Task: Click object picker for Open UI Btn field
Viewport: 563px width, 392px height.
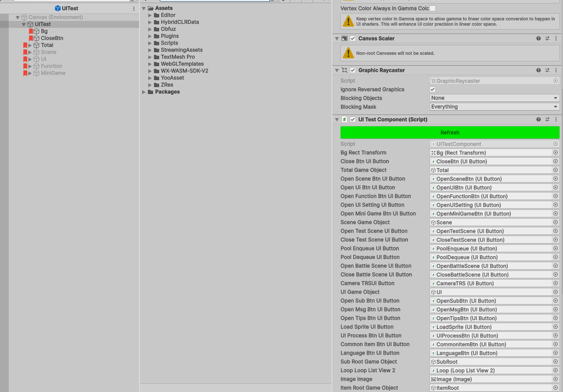Action: [556, 187]
